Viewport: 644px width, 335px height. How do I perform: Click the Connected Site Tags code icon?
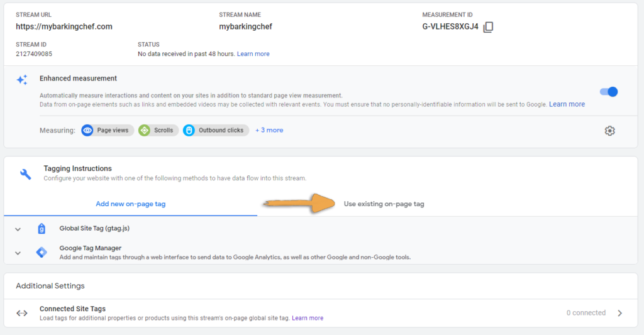22,313
